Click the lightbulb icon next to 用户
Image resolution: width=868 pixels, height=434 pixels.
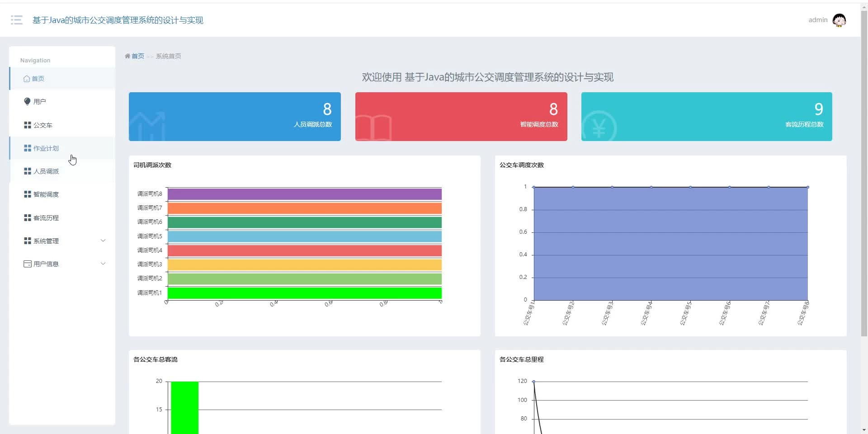coord(27,101)
